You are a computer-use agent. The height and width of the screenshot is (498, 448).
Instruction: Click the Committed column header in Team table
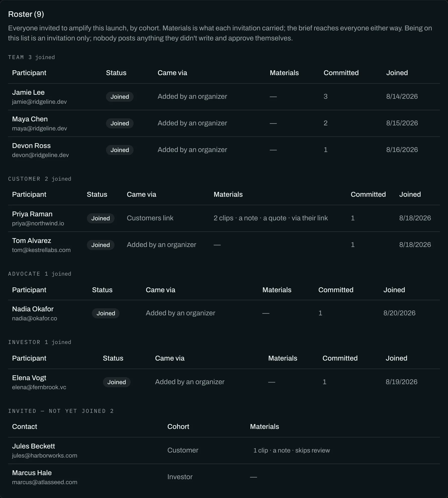point(341,73)
